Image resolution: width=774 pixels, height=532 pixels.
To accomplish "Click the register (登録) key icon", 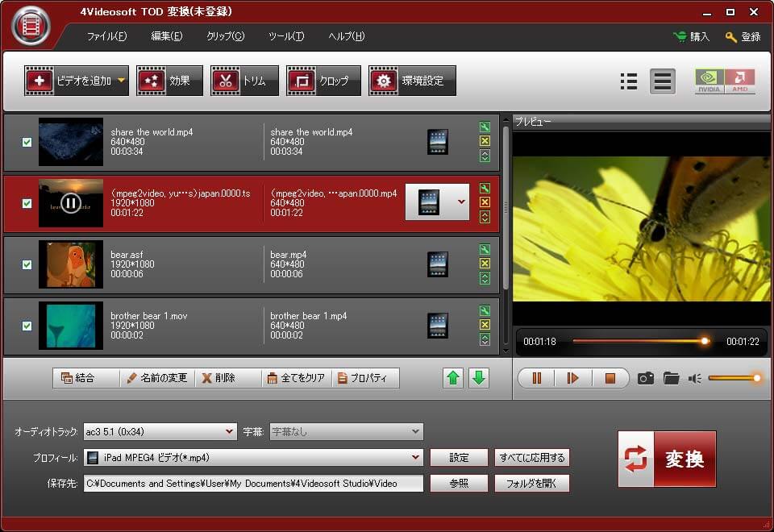I will [x=731, y=36].
